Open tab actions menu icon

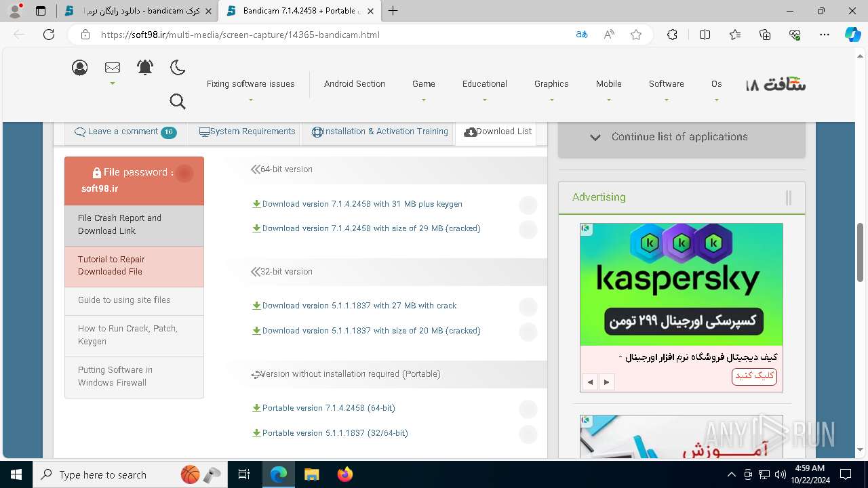pyautogui.click(x=41, y=11)
